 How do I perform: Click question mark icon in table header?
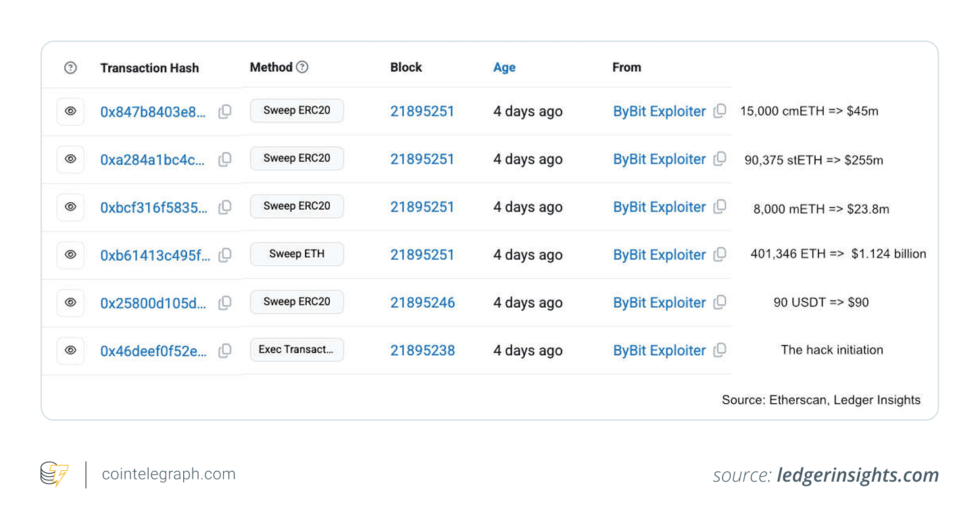pyautogui.click(x=70, y=68)
